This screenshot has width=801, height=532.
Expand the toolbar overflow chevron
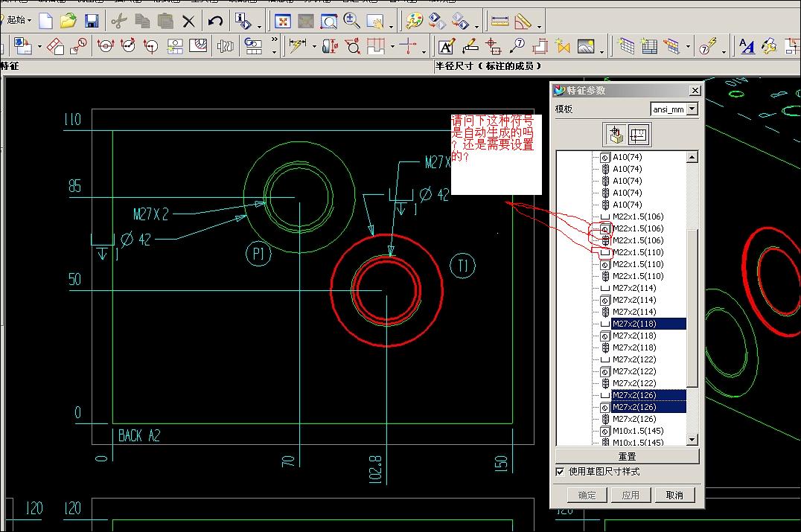[x=274, y=39]
